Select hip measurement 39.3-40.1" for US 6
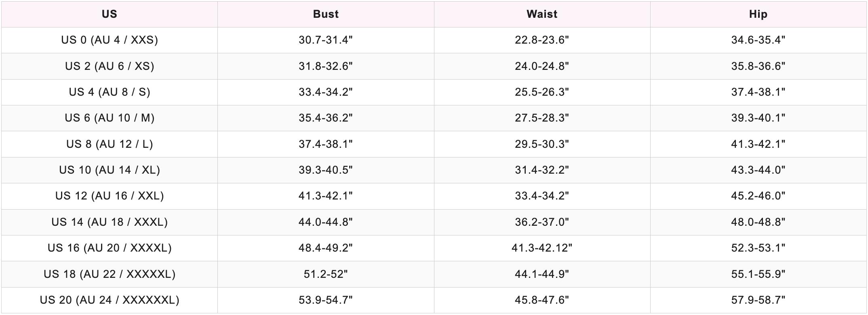 coord(758,118)
